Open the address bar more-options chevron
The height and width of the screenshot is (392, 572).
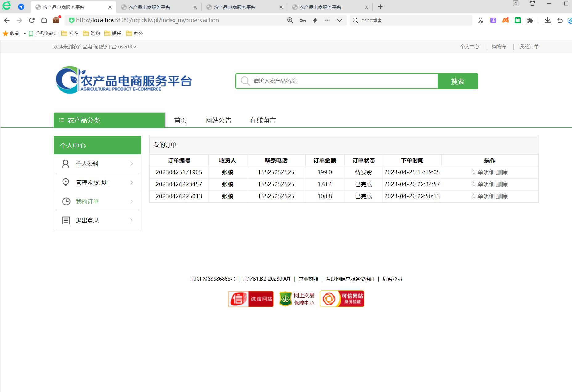click(x=340, y=20)
